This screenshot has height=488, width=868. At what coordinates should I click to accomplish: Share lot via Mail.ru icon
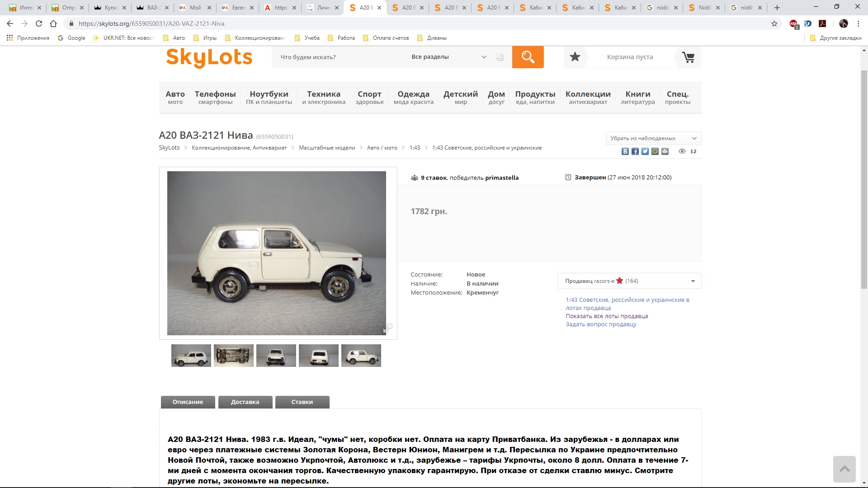coord(655,151)
